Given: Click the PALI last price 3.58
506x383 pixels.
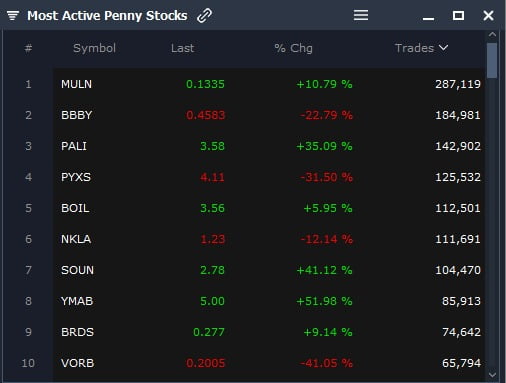Looking at the screenshot, I should (x=212, y=146).
